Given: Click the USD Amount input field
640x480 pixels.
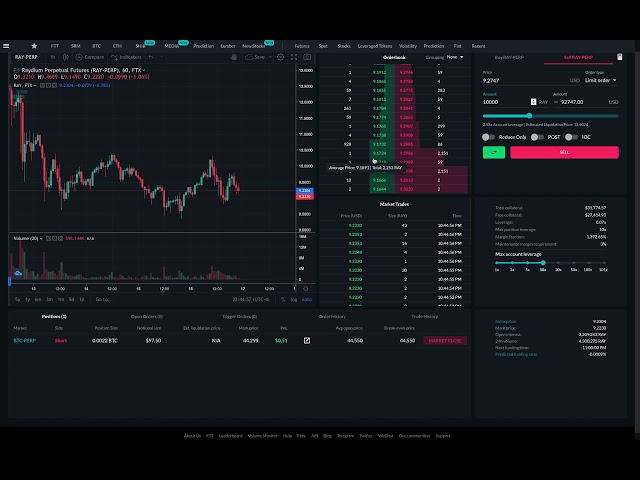Looking at the screenshot, I should 584,102.
